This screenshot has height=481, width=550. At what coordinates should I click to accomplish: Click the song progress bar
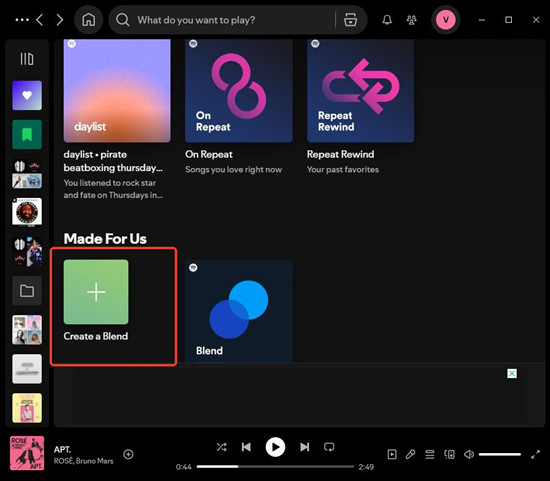click(x=275, y=467)
